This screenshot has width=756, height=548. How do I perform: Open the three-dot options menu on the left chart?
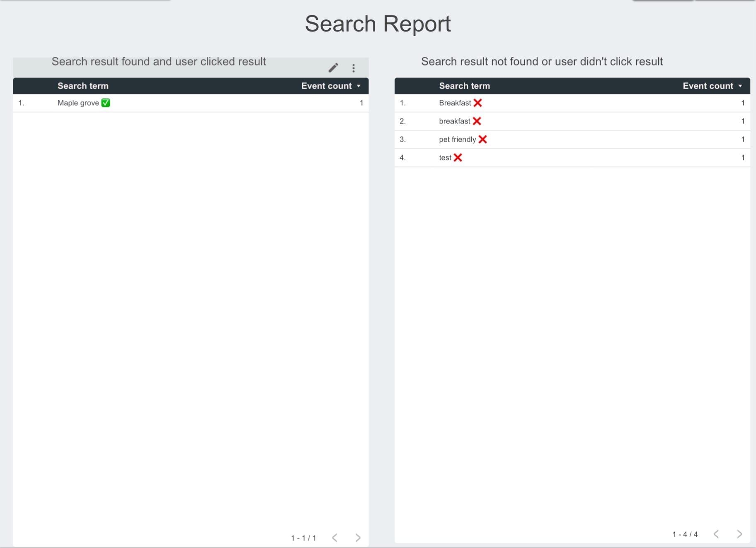click(x=354, y=68)
